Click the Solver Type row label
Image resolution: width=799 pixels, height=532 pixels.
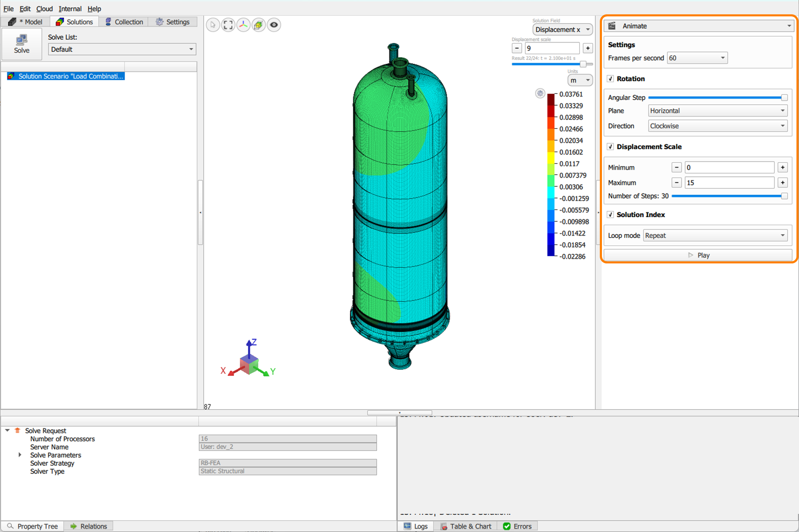pos(47,471)
